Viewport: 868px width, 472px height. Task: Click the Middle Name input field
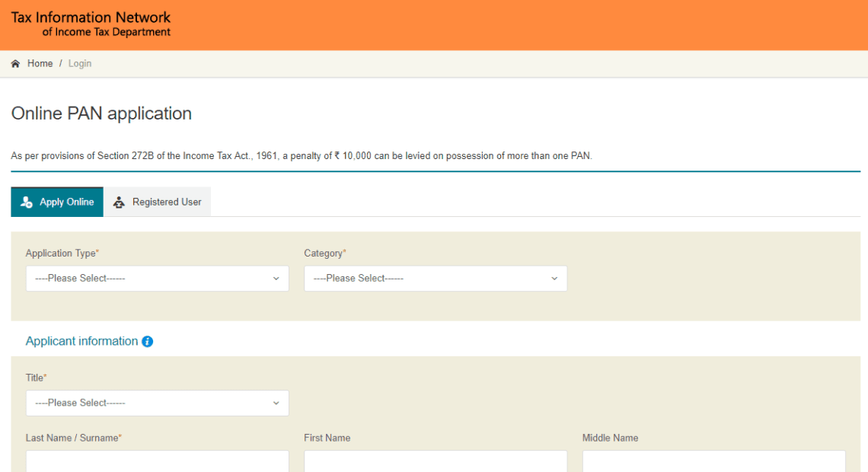713,462
